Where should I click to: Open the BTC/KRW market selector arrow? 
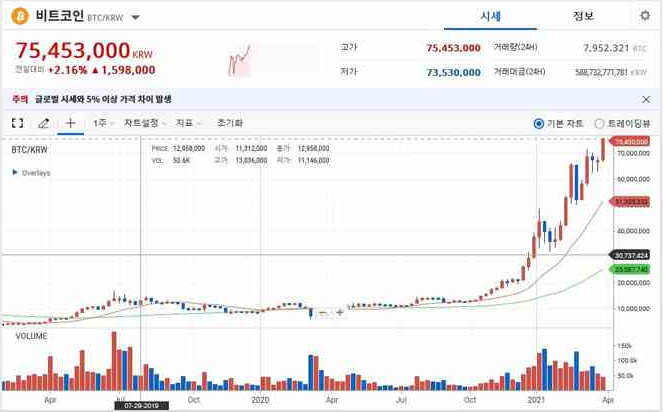[135, 18]
